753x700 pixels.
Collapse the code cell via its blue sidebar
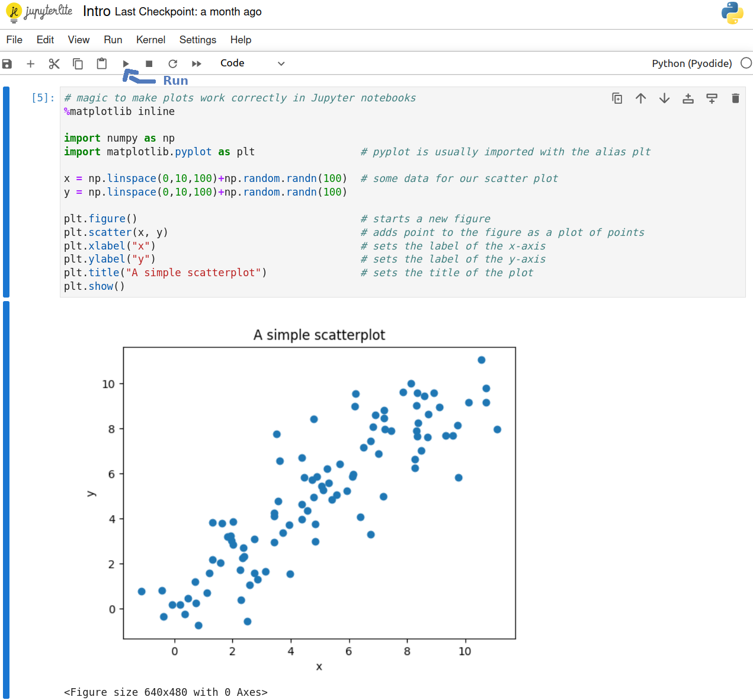5,191
